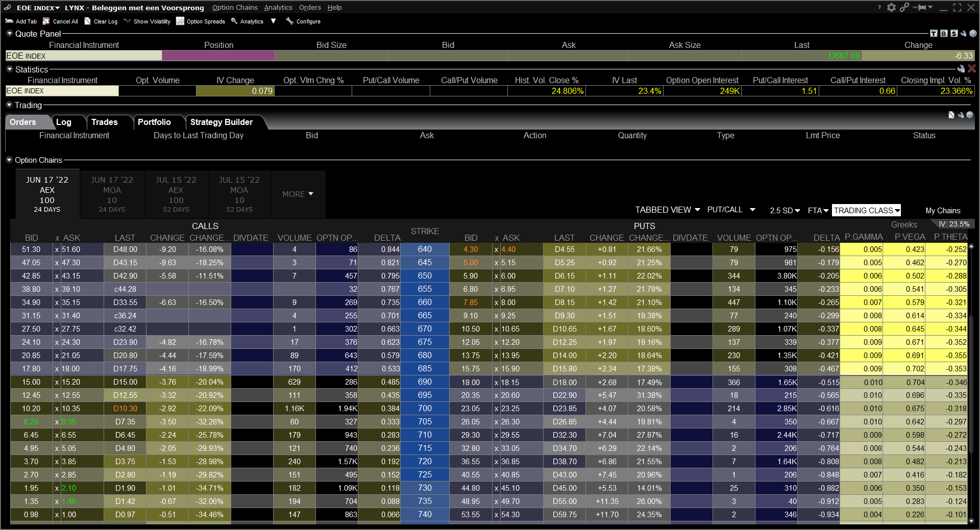Image resolution: width=980 pixels, height=530 pixels.
Task: Click the Add Tab toolbar icon
Action: point(9,21)
